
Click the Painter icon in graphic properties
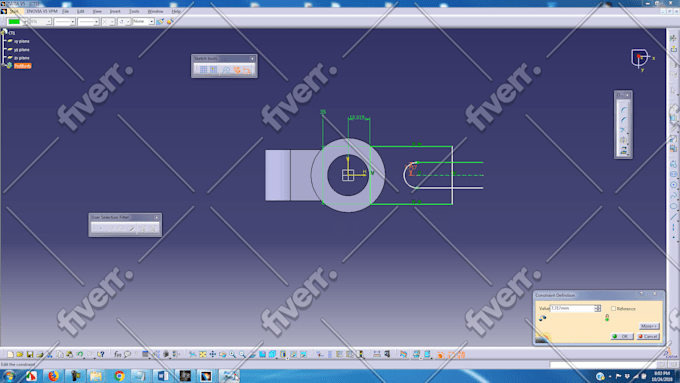pos(160,21)
